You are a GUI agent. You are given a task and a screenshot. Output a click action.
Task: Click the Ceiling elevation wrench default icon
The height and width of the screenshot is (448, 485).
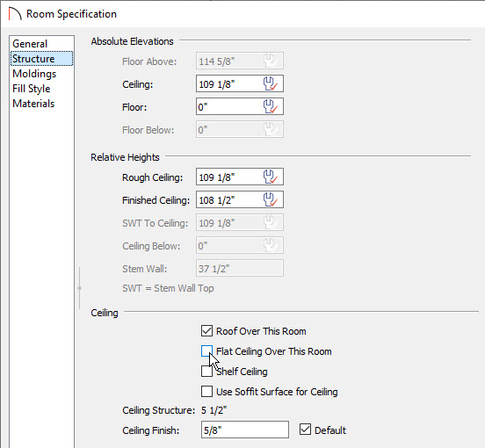[271, 83]
